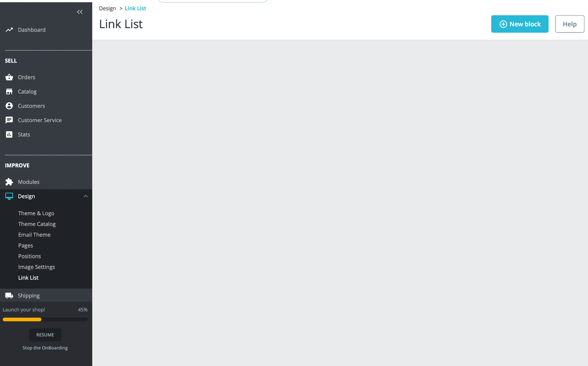Open the Help button
The height and width of the screenshot is (366, 588).
570,24
